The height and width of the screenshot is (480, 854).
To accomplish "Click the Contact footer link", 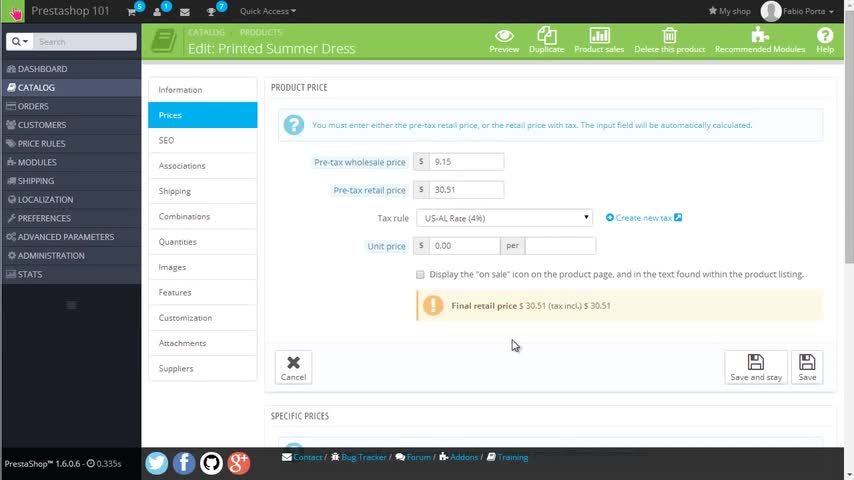I will [x=302, y=457].
